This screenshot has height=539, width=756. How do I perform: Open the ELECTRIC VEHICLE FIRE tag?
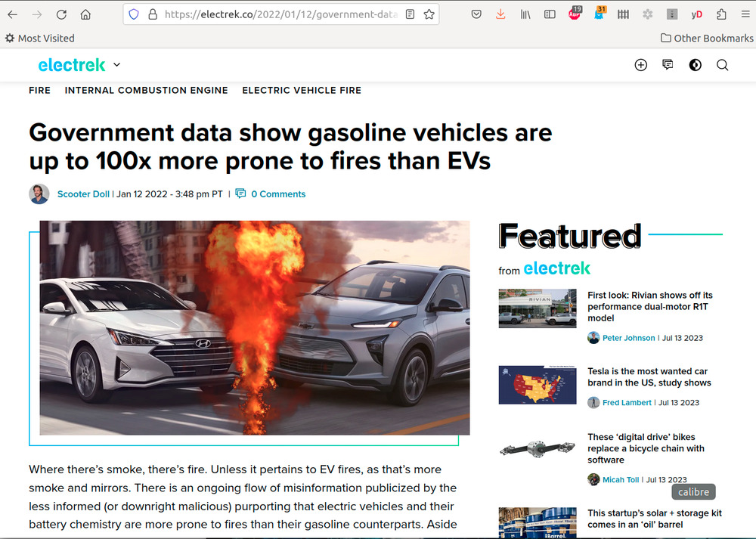pos(302,90)
